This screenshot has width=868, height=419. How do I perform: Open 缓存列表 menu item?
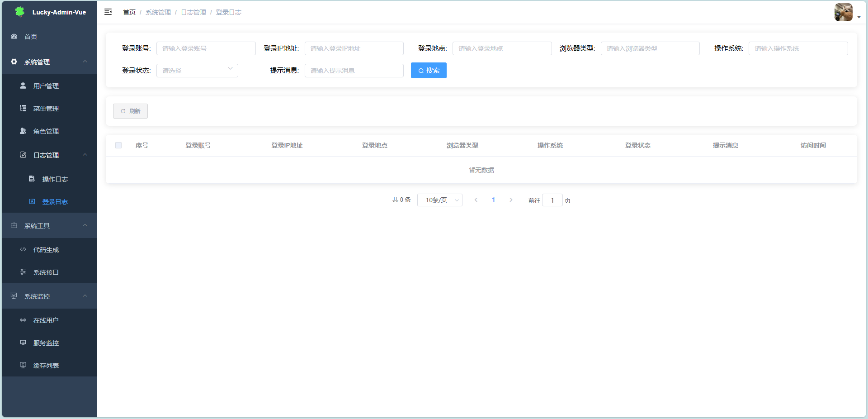click(49, 365)
